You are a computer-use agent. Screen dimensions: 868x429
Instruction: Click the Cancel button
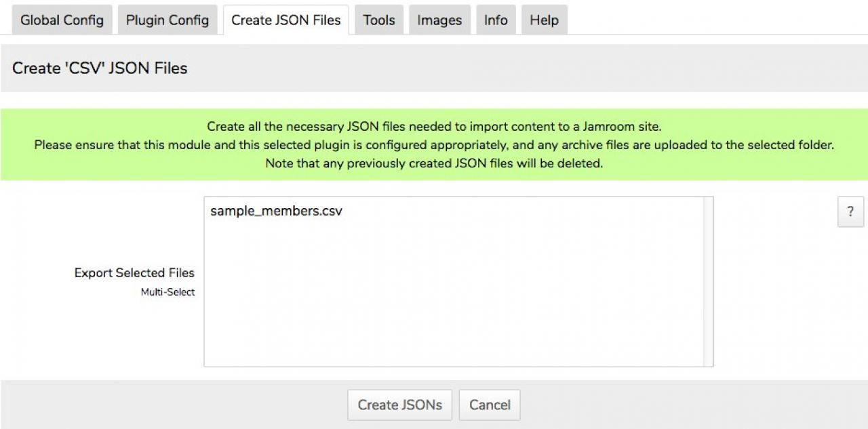click(x=489, y=405)
